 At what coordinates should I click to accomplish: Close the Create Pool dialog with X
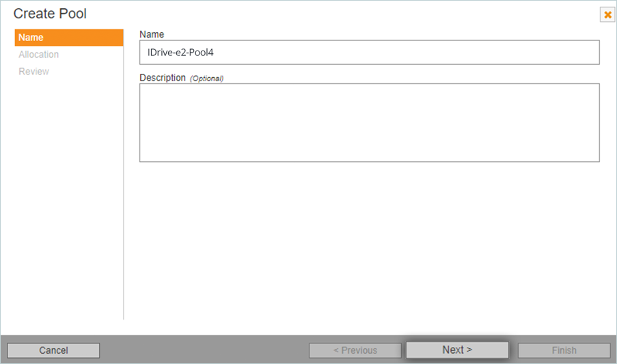click(607, 15)
